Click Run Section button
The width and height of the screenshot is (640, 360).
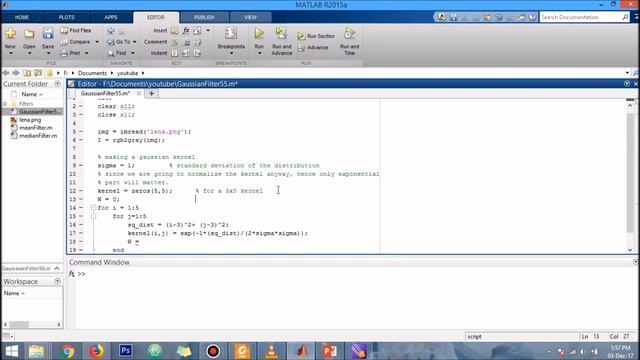click(316, 36)
